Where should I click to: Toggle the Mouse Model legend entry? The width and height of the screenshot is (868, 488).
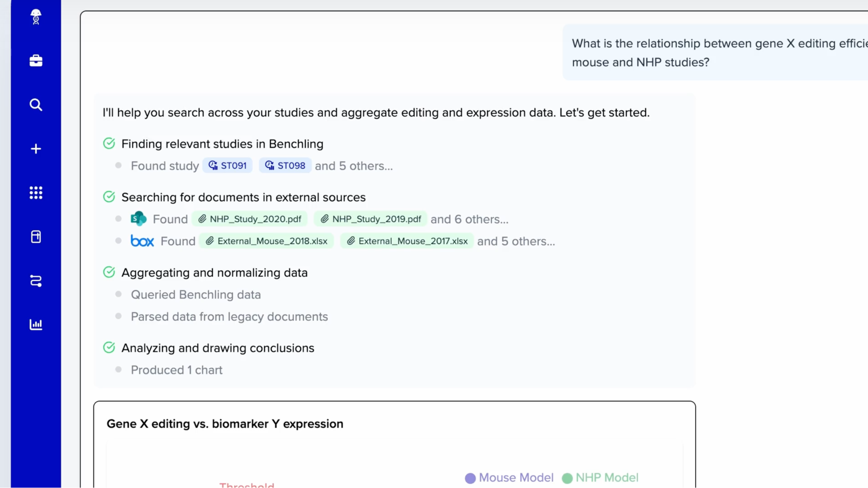(x=509, y=478)
